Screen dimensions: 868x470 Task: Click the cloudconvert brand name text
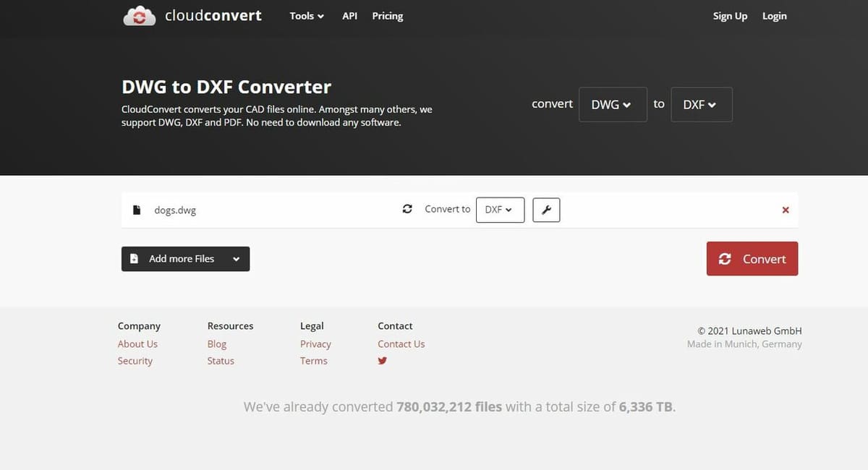pyautogui.click(x=213, y=15)
